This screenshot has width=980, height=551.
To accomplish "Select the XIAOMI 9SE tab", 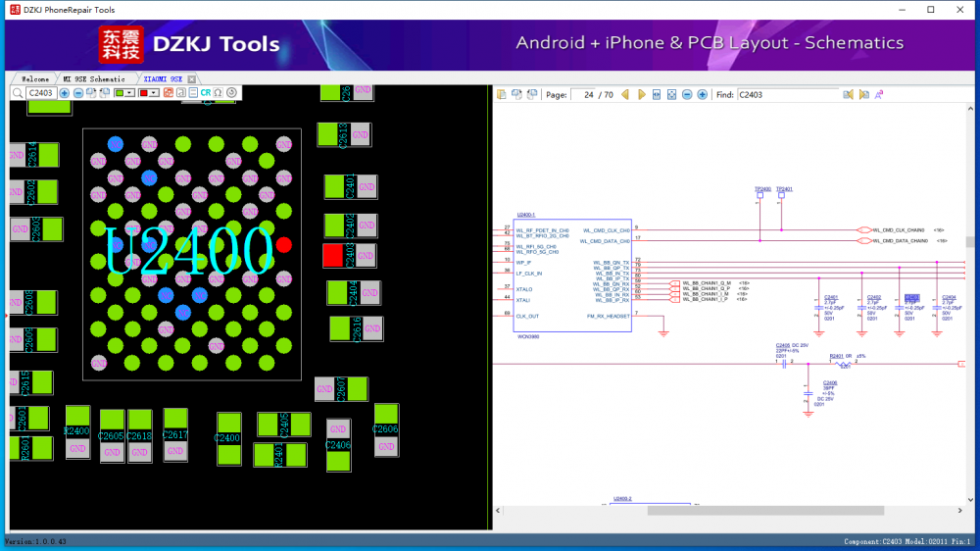I will 163,79.
